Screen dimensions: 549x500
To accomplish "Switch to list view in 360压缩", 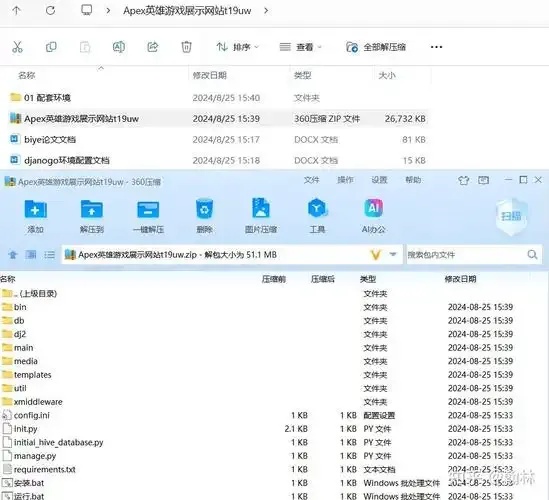I will pyautogui.click(x=49, y=255).
